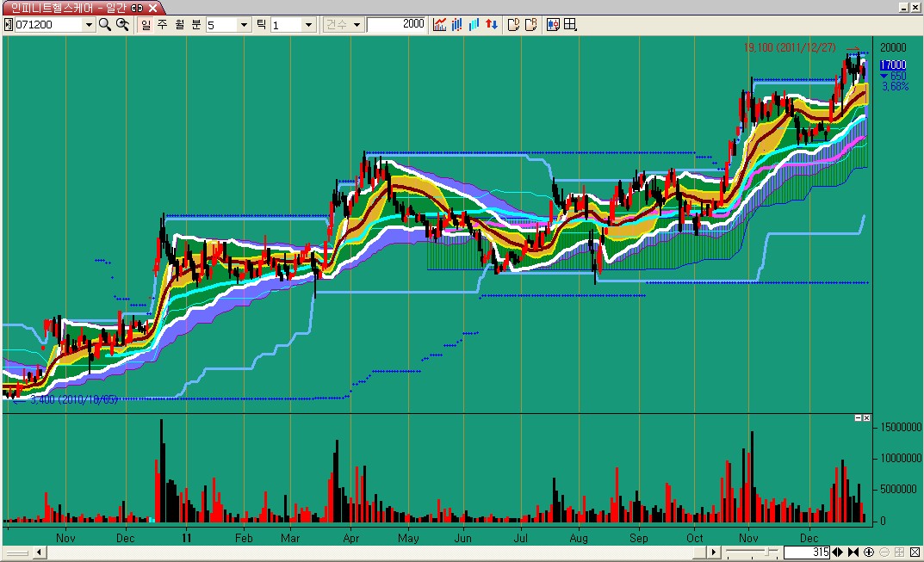Switch to weekly period '주'

162,25
